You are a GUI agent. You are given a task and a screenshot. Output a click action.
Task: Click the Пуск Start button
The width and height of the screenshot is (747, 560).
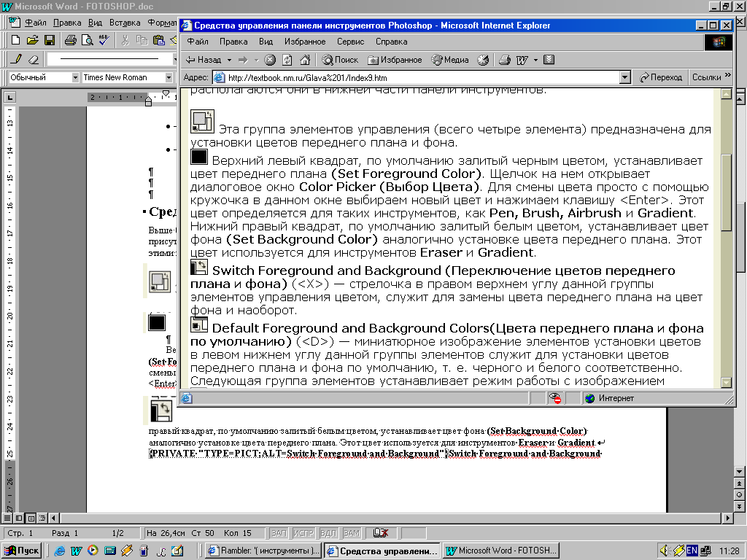(x=22, y=551)
